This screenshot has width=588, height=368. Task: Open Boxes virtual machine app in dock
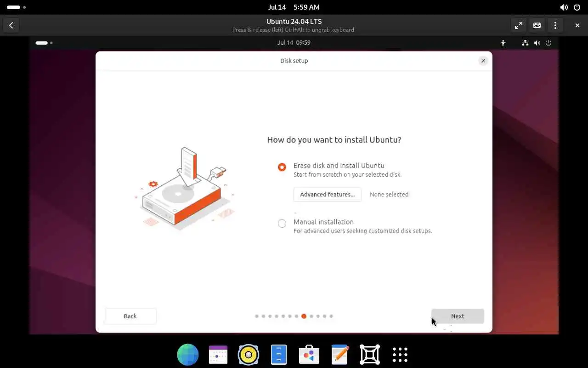370,355
